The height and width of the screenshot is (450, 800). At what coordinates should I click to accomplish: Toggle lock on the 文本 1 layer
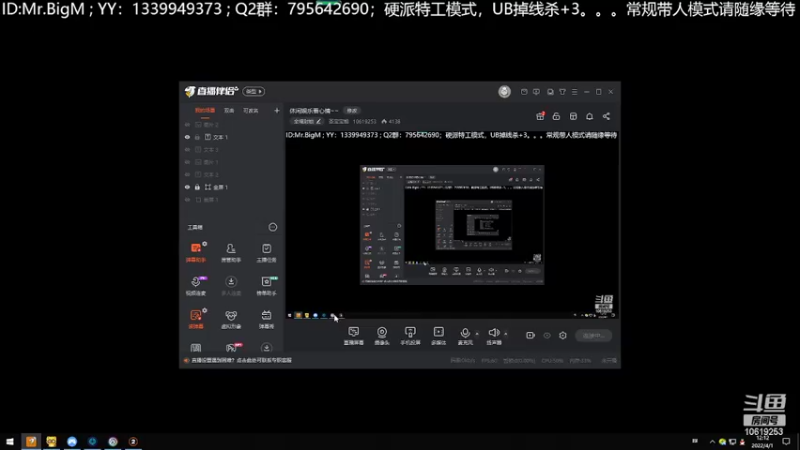click(x=197, y=137)
